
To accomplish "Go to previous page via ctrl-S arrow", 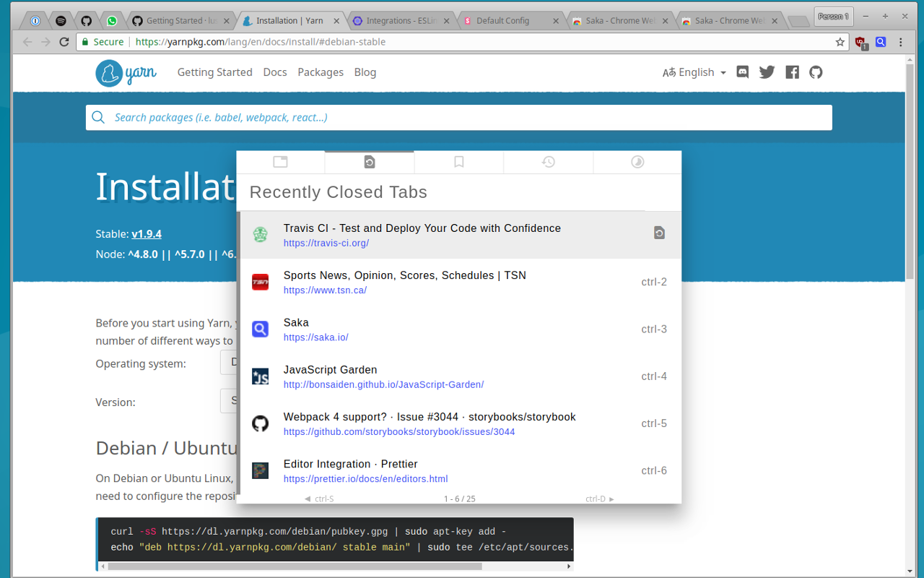I will click(318, 499).
